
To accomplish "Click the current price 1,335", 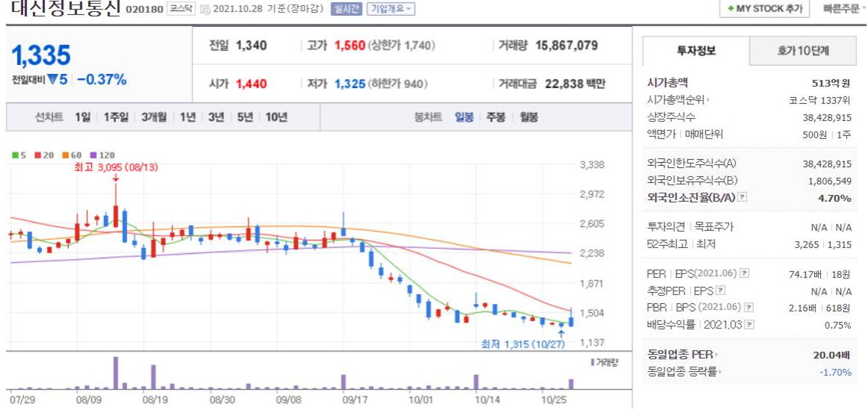I will [41, 55].
